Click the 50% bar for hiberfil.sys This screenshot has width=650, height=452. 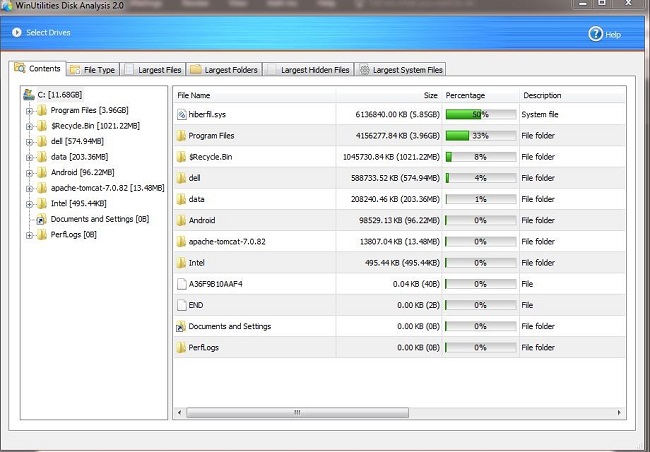click(x=481, y=114)
